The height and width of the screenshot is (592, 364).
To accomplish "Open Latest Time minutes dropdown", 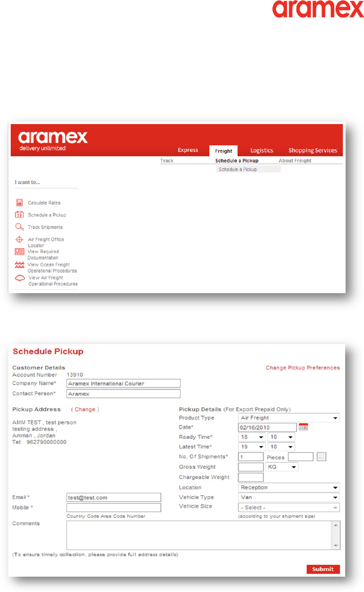I will [281, 447].
